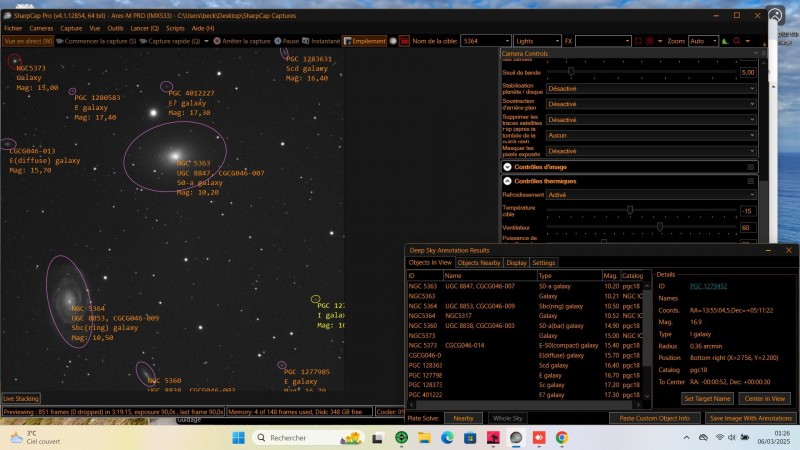Open Google Chrome from the taskbar
The image size is (800, 450).
pos(562,438)
